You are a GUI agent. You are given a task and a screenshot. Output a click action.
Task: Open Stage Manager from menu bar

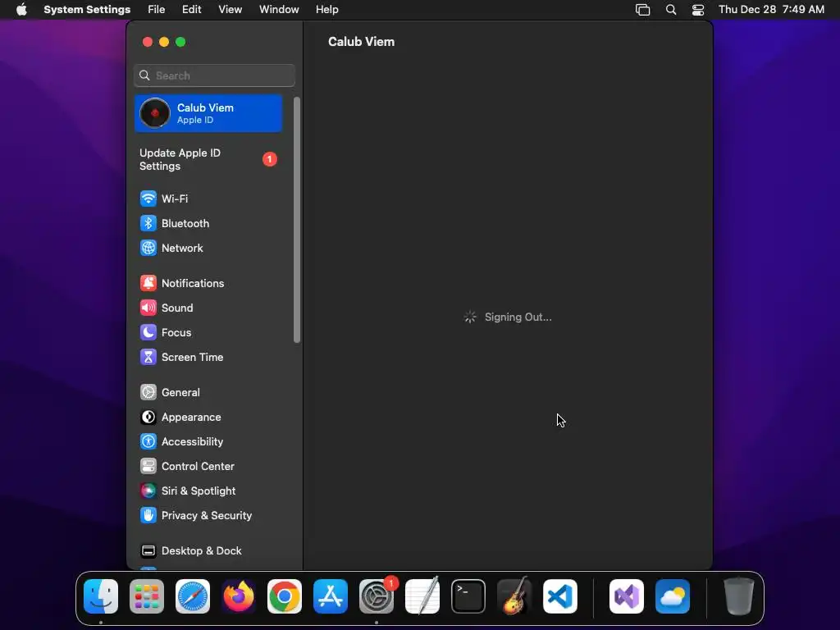(642, 10)
